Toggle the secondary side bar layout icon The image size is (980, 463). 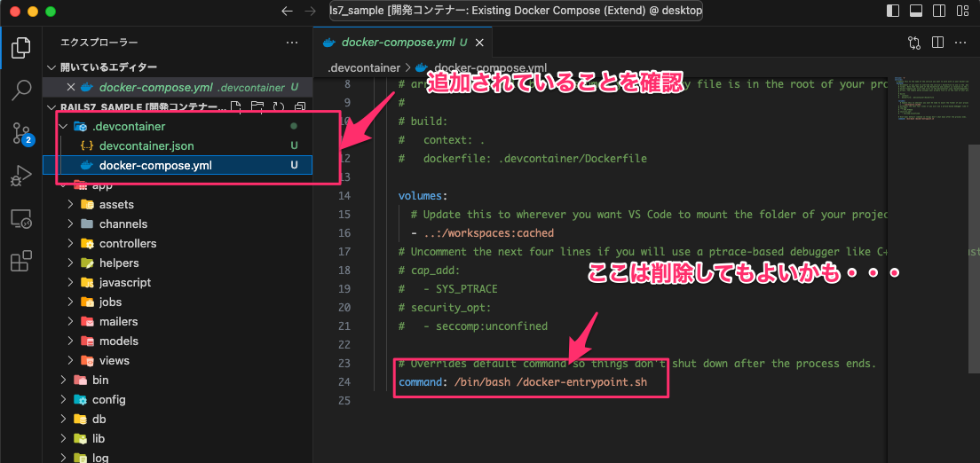coord(939,12)
